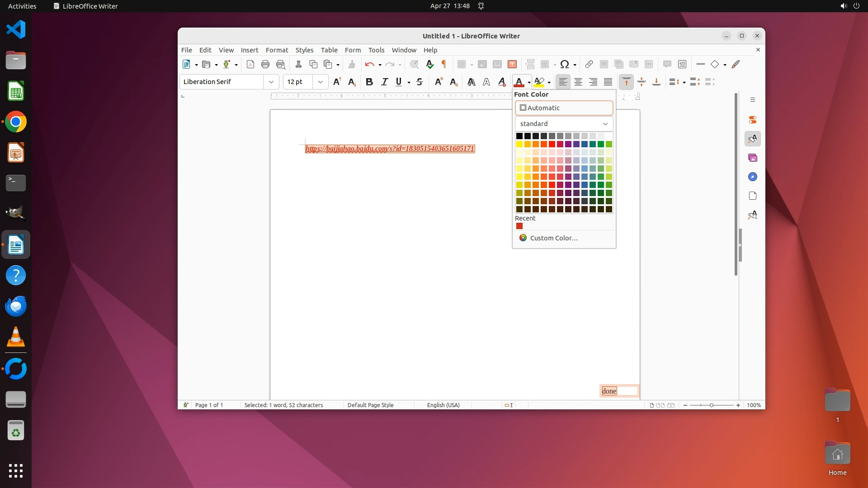The height and width of the screenshot is (488, 868).
Task: Open the sidebar Gallery panel icon
Action: 752,158
